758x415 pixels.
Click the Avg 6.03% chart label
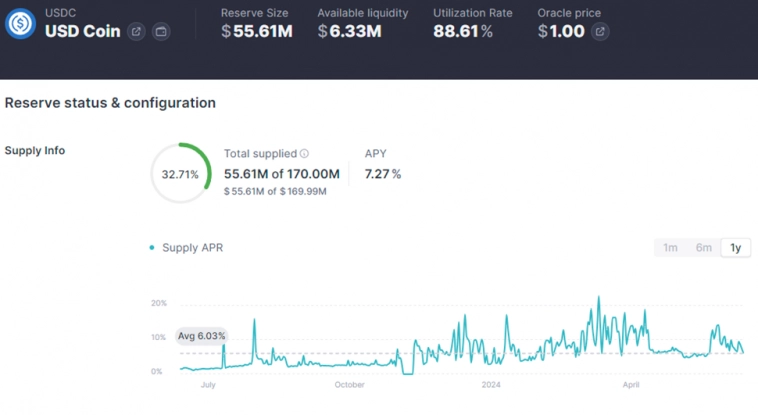pos(202,336)
